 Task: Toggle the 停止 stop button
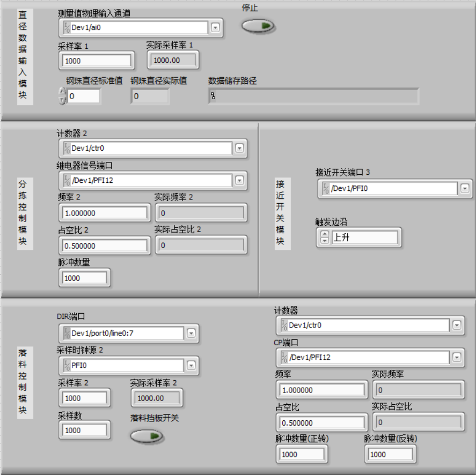pos(258,26)
